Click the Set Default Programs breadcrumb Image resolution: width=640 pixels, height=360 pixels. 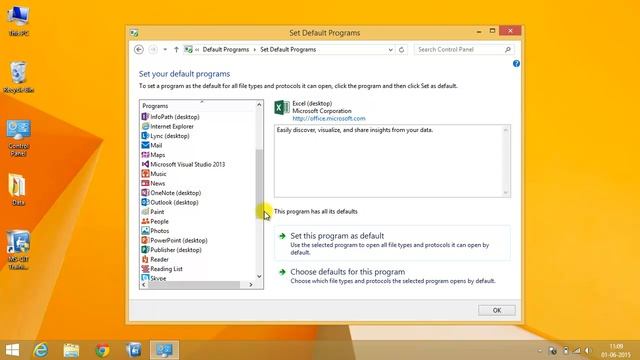(x=288, y=49)
